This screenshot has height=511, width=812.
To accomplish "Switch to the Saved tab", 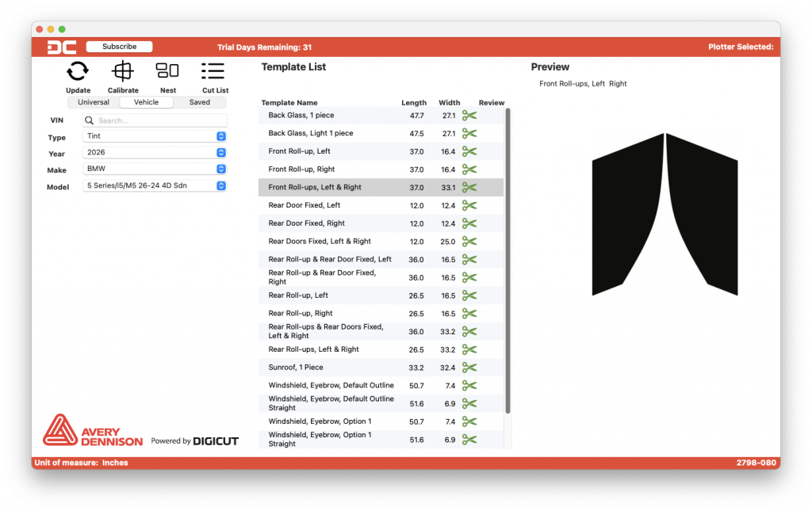I will [200, 102].
